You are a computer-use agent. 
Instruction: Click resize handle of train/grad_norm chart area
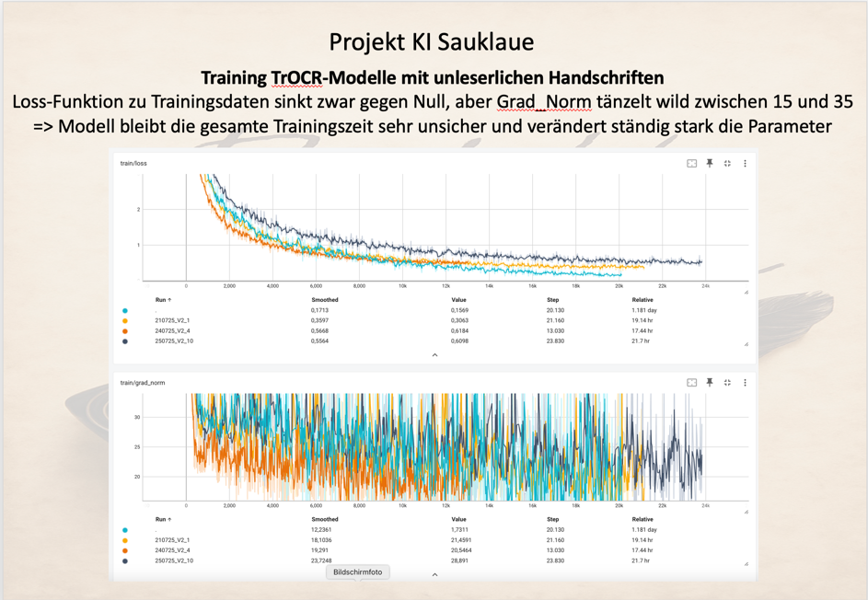pyautogui.click(x=746, y=512)
